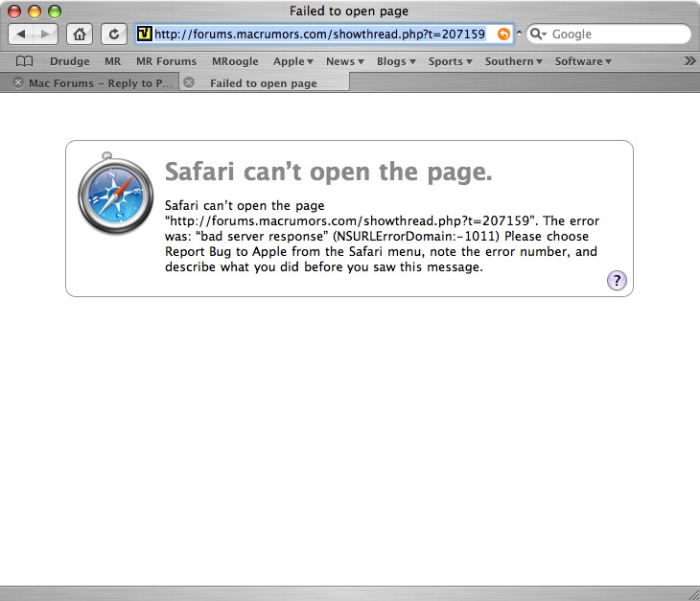The width and height of the screenshot is (700, 601).
Task: Open the Drudge bookmark
Action: (70, 61)
